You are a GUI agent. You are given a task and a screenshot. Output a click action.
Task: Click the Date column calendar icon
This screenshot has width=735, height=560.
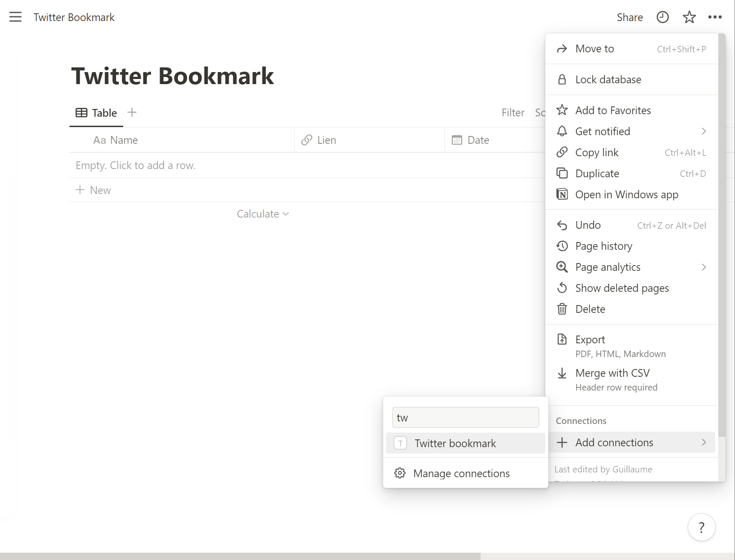point(457,140)
